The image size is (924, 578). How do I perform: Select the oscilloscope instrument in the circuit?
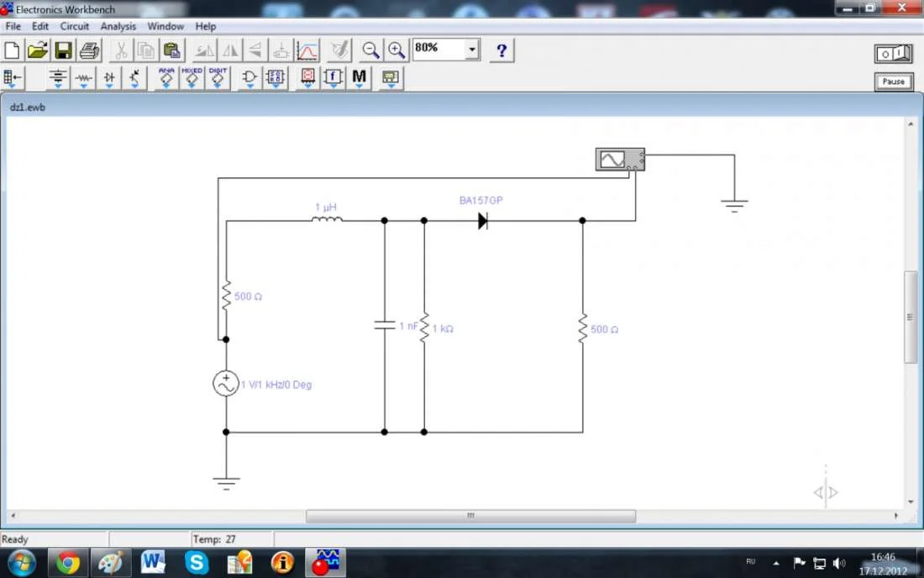coord(620,159)
